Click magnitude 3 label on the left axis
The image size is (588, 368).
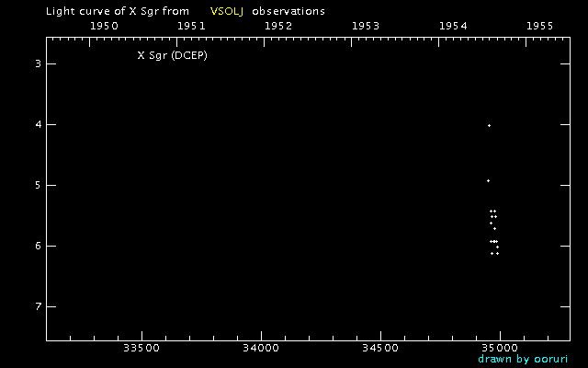pyautogui.click(x=38, y=63)
